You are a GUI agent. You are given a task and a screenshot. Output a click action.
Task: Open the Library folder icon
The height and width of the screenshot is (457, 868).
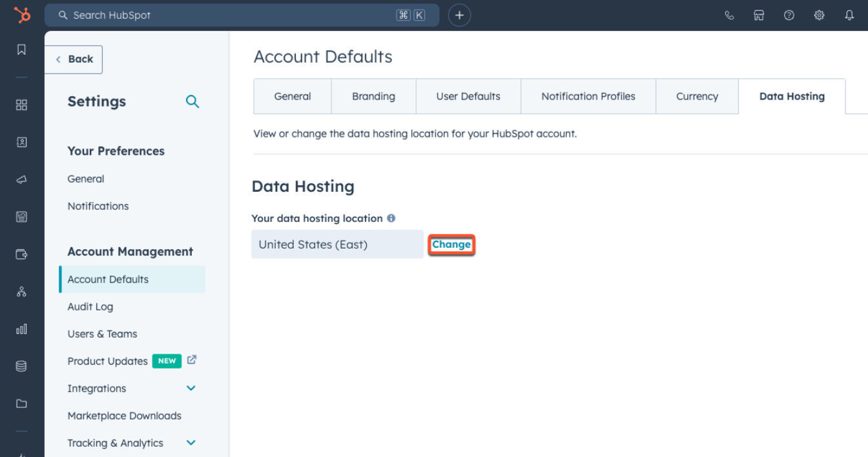pyautogui.click(x=21, y=403)
